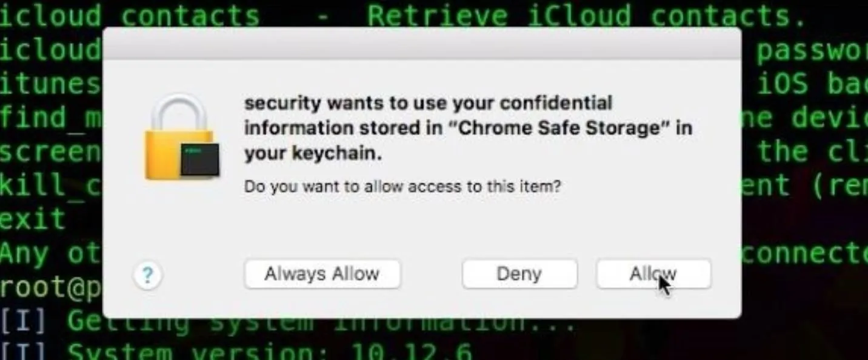Click the yellow padlock icon

pos(180,137)
